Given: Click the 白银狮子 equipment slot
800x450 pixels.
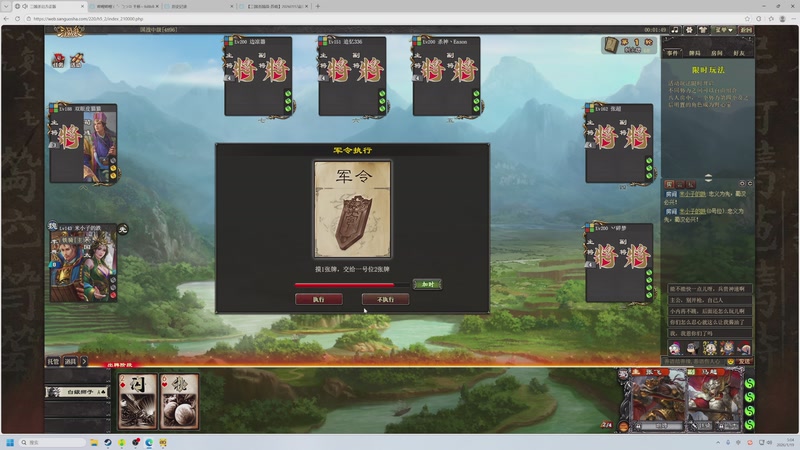Looking at the screenshot, I should point(78,392).
